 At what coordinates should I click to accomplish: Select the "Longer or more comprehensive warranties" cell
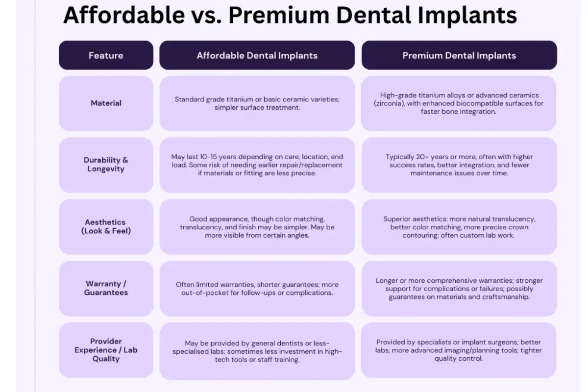tap(459, 288)
